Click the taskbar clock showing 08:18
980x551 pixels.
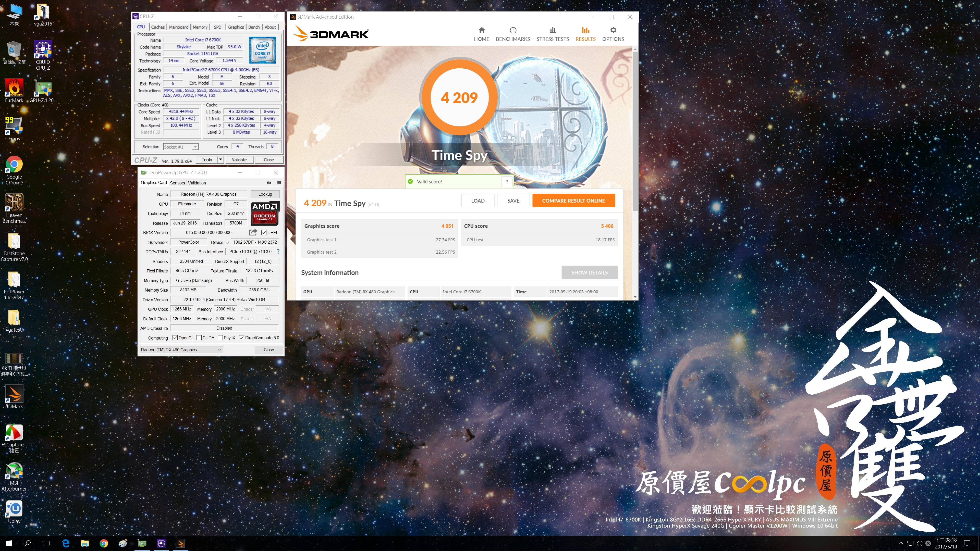[946, 543]
